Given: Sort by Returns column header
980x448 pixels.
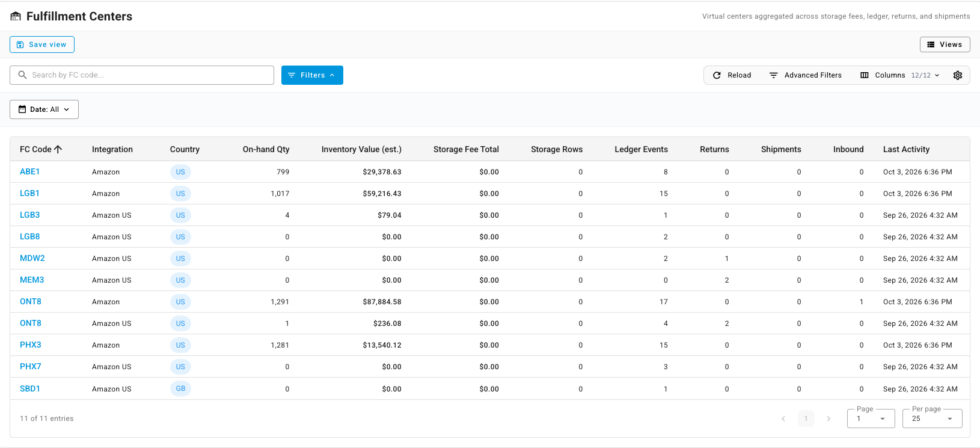Looking at the screenshot, I should tap(714, 149).
